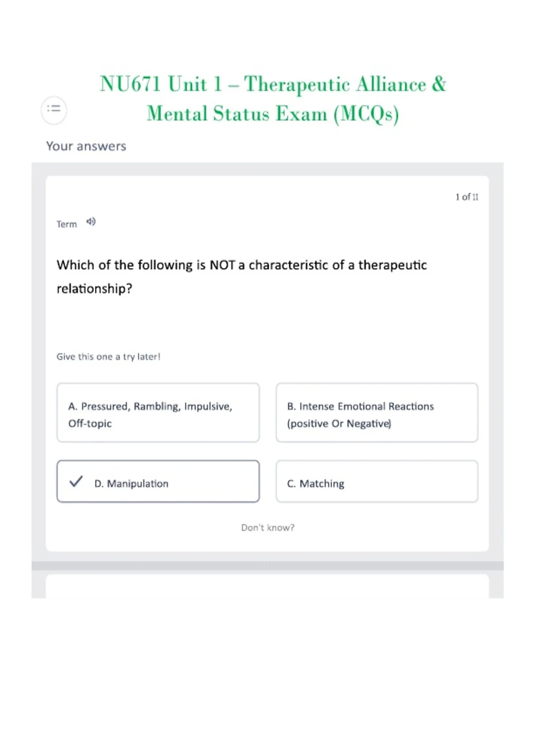Select answer A. Pressured, Rambling, Impulsive

pyautogui.click(x=158, y=413)
